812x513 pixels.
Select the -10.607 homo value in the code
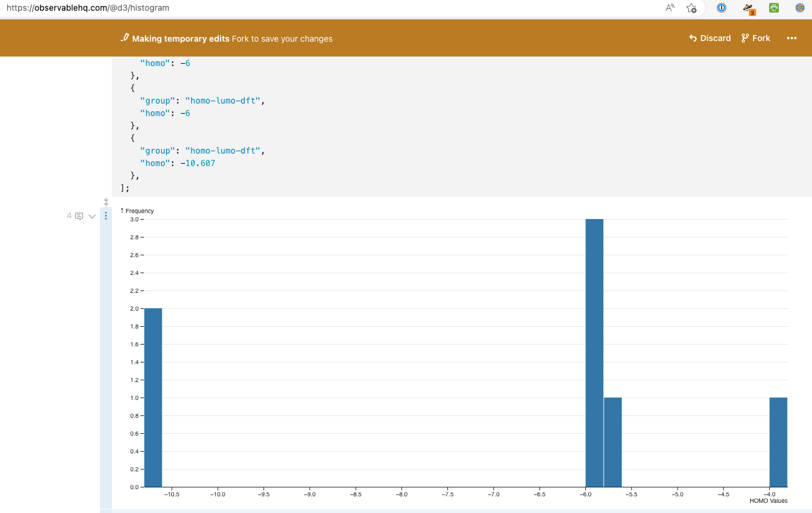(x=197, y=163)
